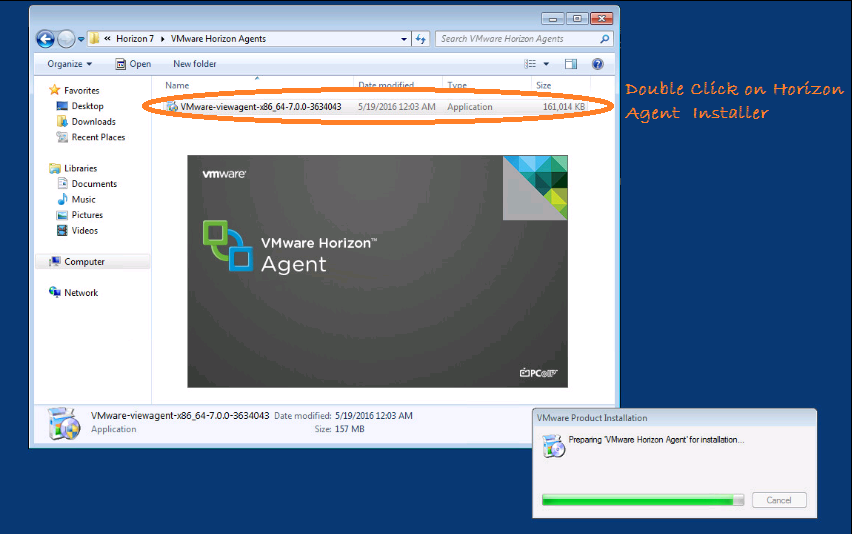Click the Network icon
Viewport: 852px width, 534px height.
[55, 292]
